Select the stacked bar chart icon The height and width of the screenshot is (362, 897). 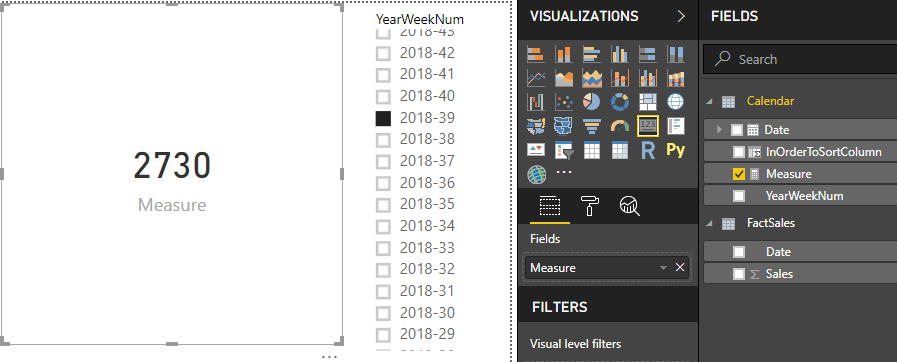pyautogui.click(x=536, y=54)
